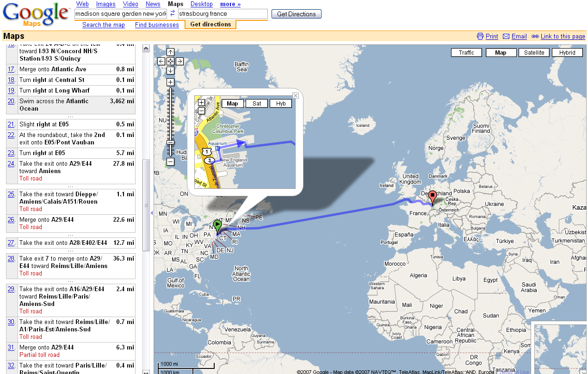The image size is (588, 374).
Task: Click the Google Maps logo
Action: (36, 15)
